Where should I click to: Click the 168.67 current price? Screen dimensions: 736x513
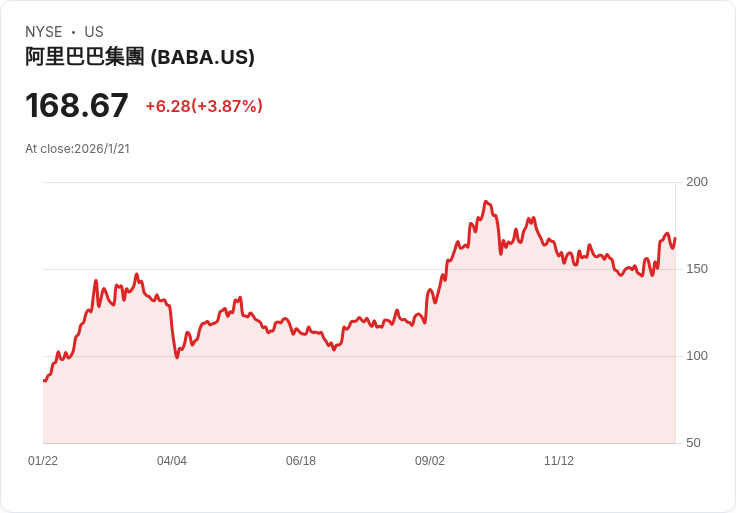coord(77,105)
